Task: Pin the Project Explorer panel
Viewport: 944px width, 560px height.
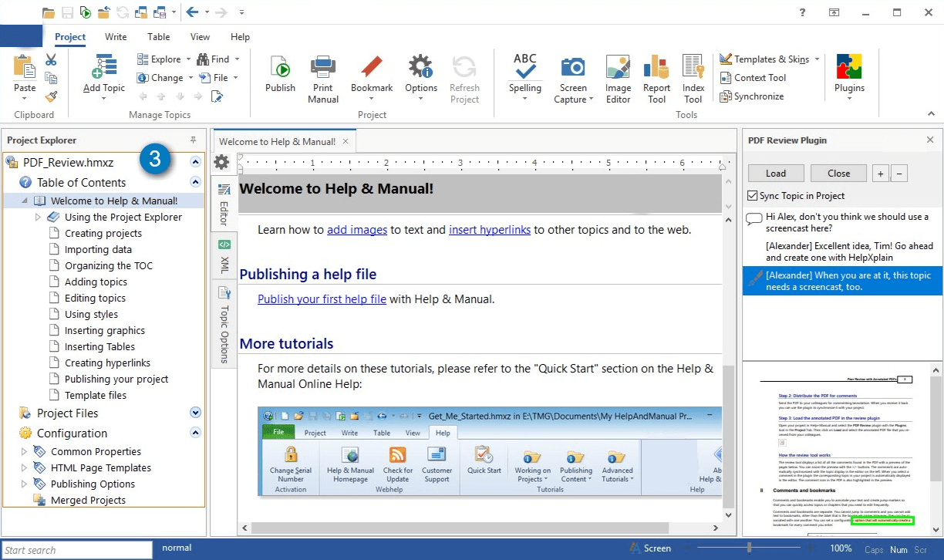Action: tap(194, 140)
